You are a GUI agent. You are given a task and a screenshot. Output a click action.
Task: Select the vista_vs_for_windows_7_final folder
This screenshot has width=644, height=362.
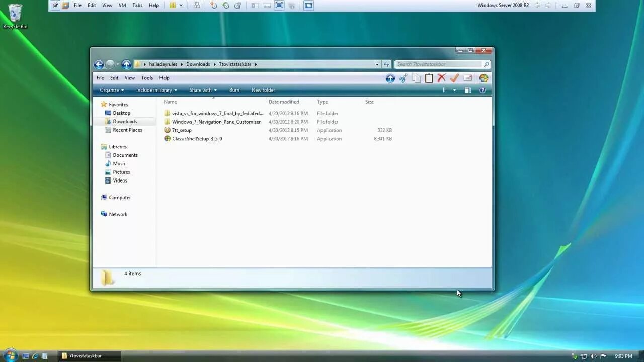pos(217,113)
